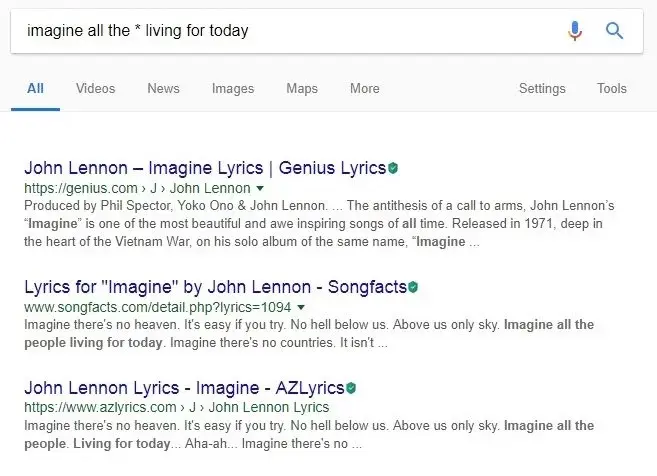Click verified shield beside AZLyrics result
The width and height of the screenshot is (657, 476).
[351, 388]
